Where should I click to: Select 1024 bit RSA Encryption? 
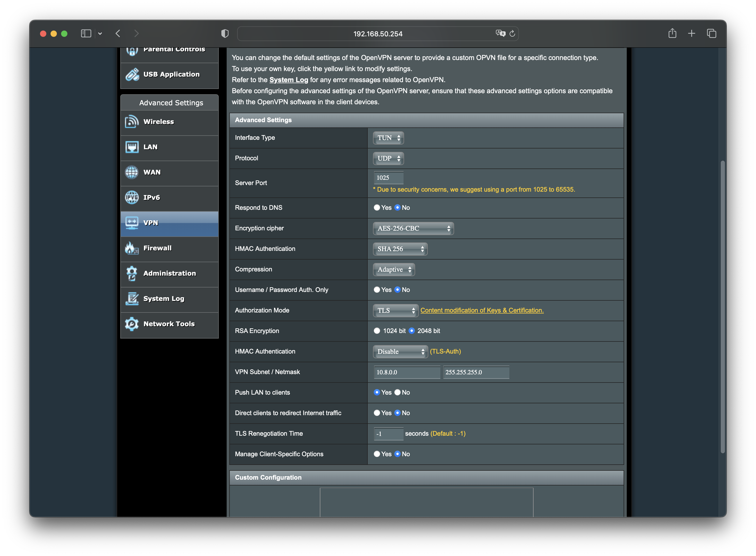(x=377, y=331)
